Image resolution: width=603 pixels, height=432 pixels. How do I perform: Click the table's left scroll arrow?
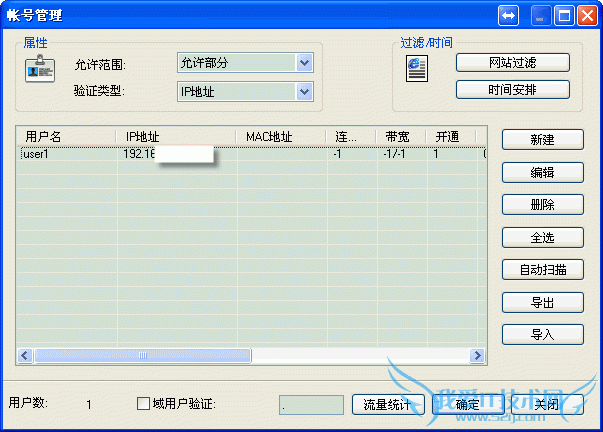(x=25, y=355)
